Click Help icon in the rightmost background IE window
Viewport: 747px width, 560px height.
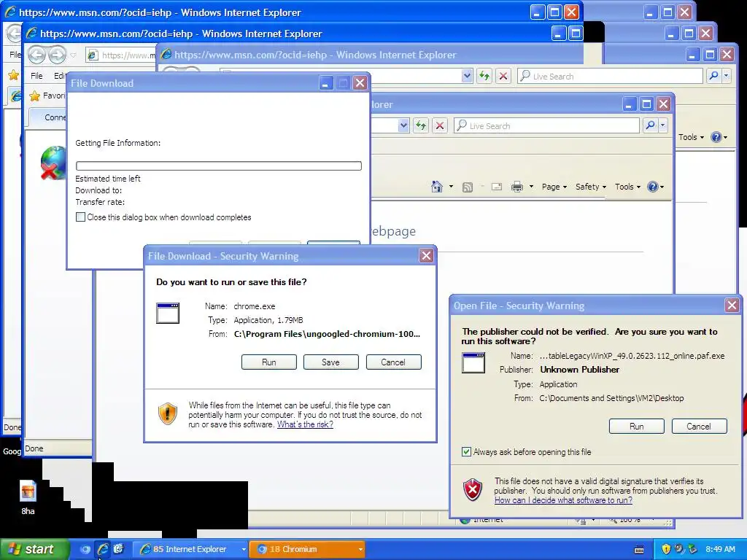coord(716,137)
